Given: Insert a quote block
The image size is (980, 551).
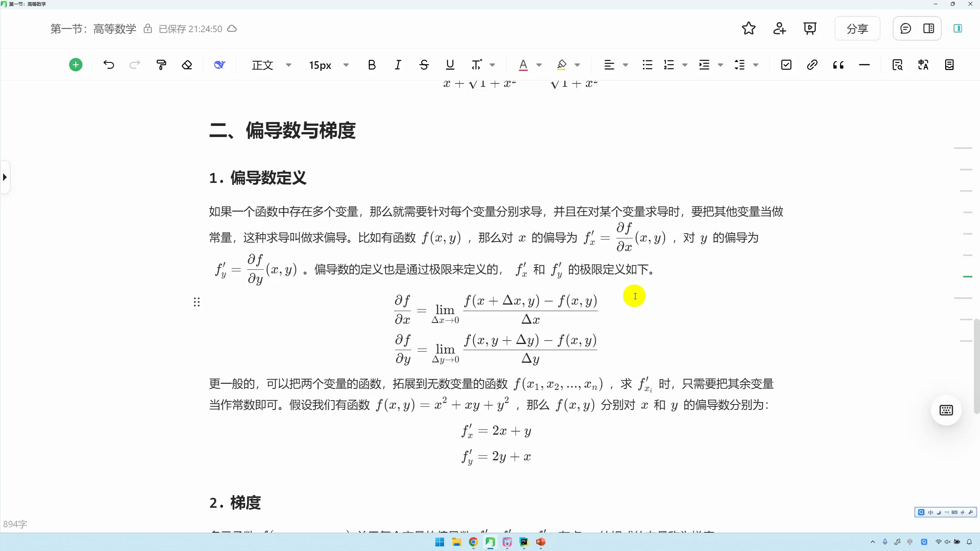Looking at the screenshot, I should point(838,65).
